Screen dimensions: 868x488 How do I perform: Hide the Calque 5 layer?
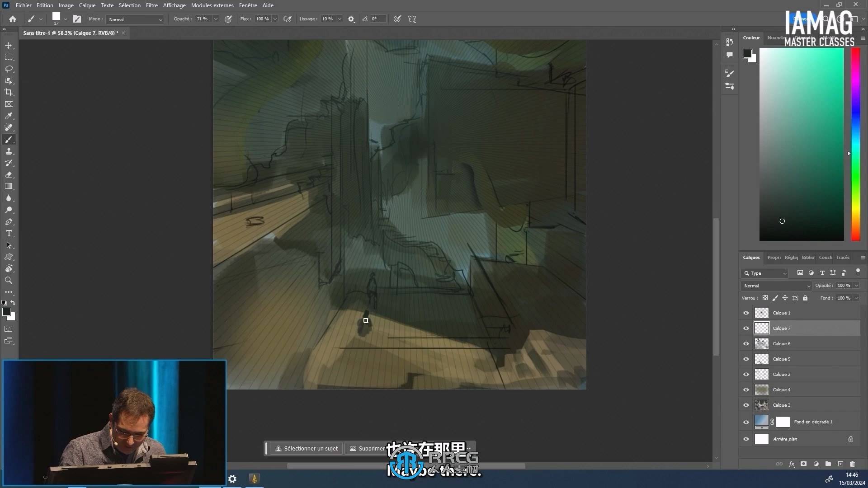coord(746,359)
